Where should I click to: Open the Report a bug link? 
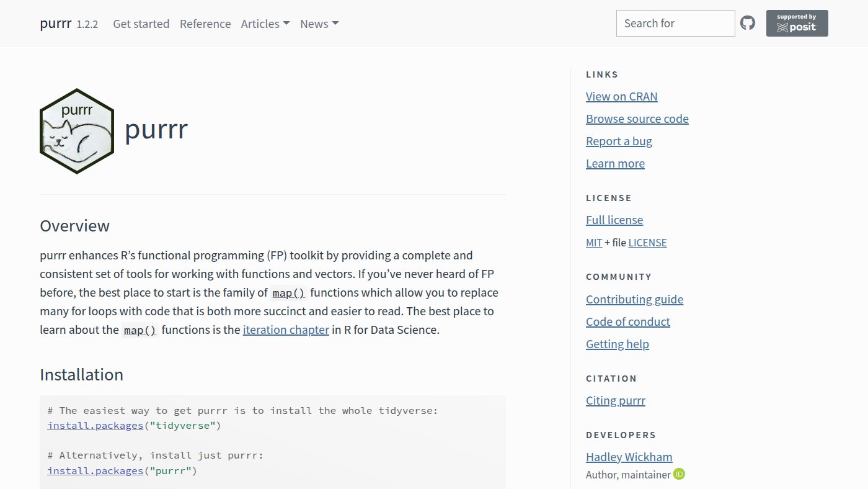619,141
